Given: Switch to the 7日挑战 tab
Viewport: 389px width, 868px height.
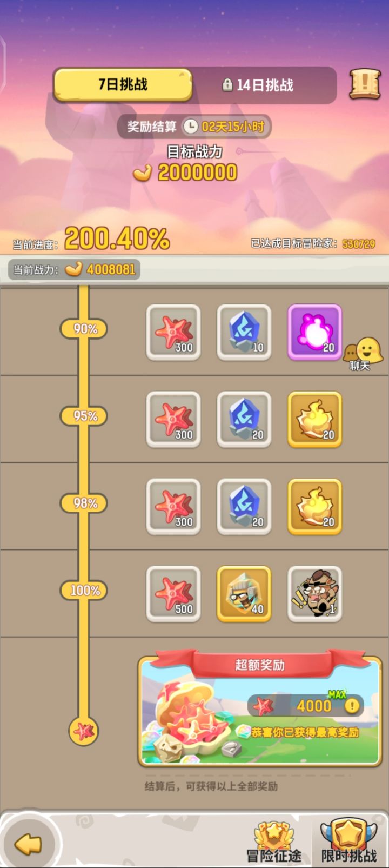Looking at the screenshot, I should pos(123,84).
